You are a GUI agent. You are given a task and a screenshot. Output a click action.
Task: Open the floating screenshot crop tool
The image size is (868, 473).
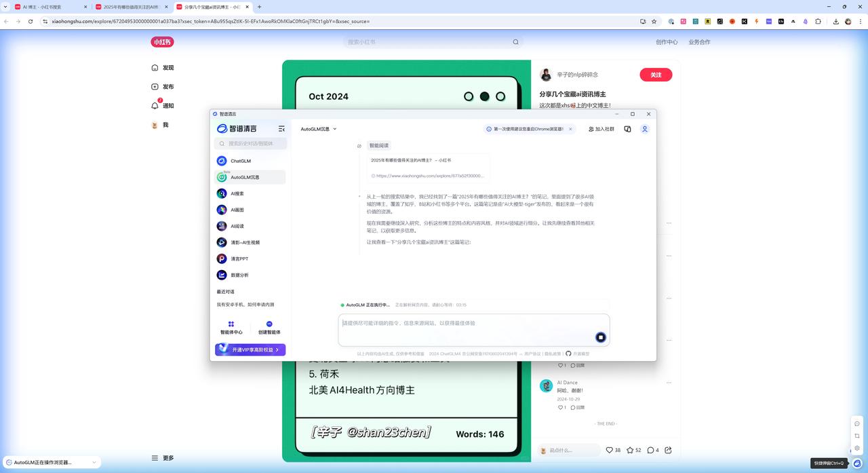point(857,436)
